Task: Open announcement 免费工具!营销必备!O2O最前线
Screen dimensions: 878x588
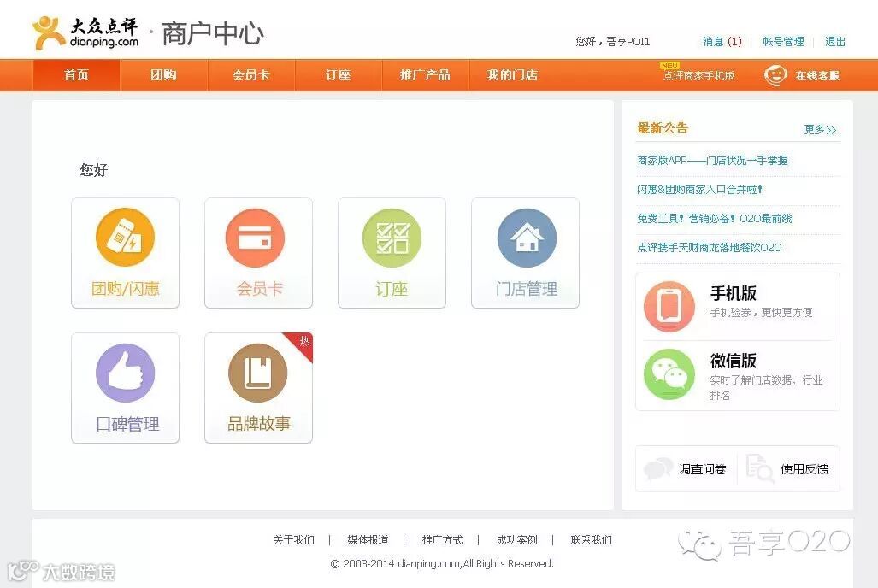Action: pyautogui.click(x=715, y=219)
